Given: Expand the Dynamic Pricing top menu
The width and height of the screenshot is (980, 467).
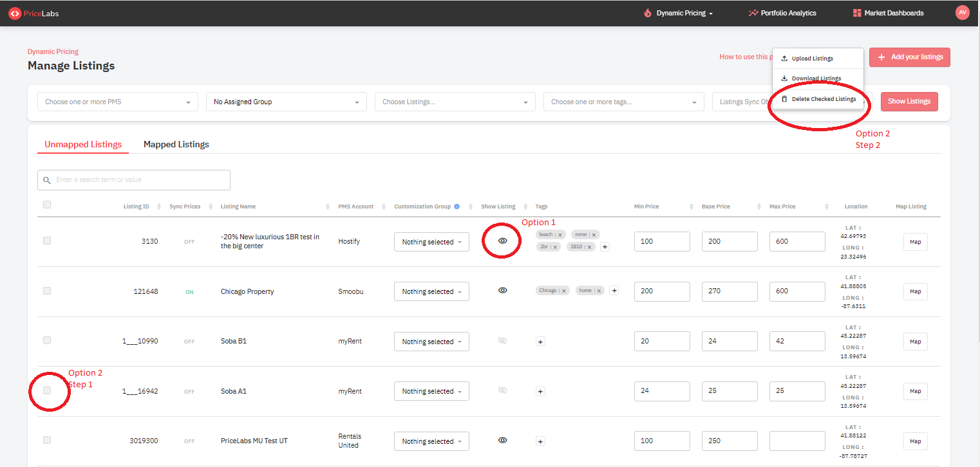Looking at the screenshot, I should [x=679, y=13].
